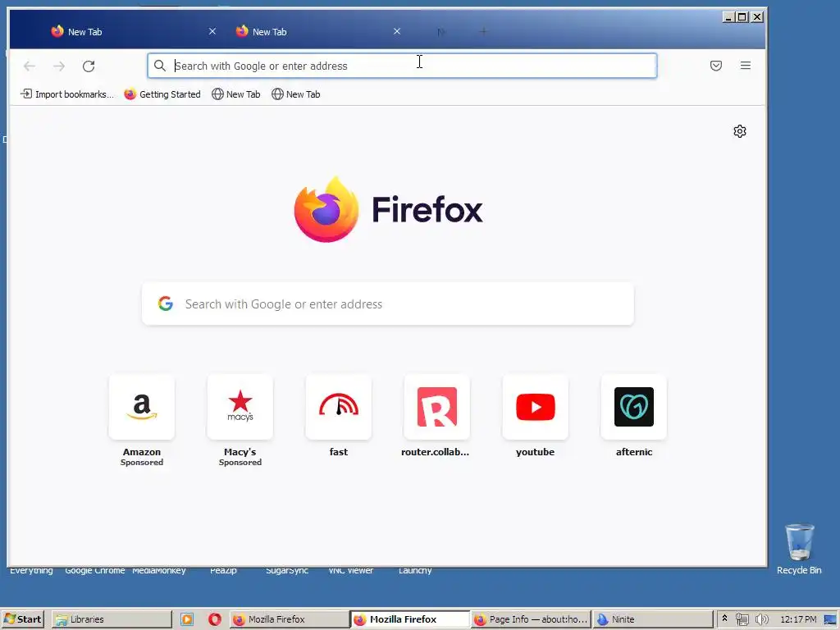Switch to Libraries taskbar window
840x630 pixels.
coord(112,619)
